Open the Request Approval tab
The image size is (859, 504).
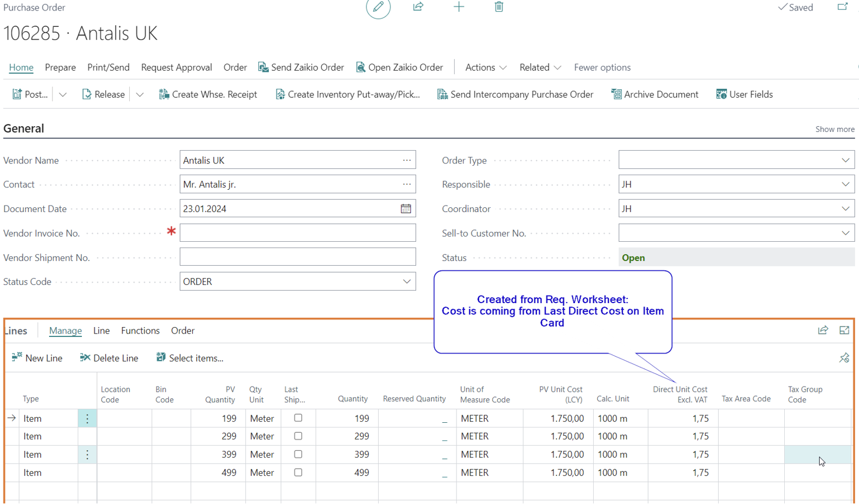tap(176, 67)
